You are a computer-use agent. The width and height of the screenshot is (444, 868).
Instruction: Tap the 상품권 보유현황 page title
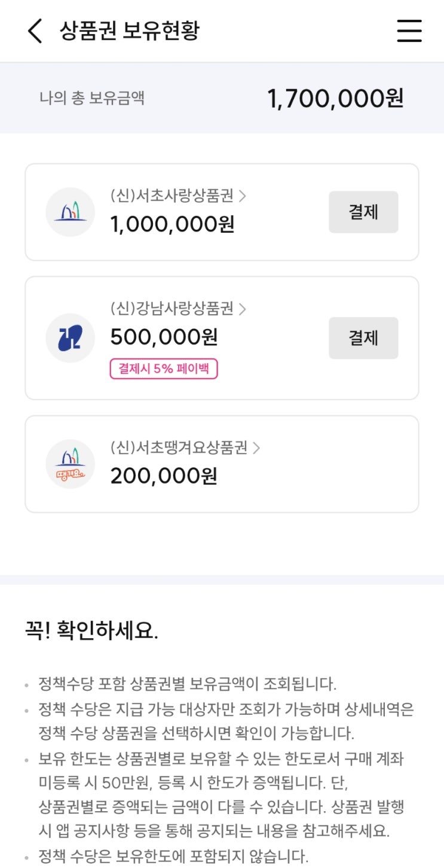coord(129,31)
